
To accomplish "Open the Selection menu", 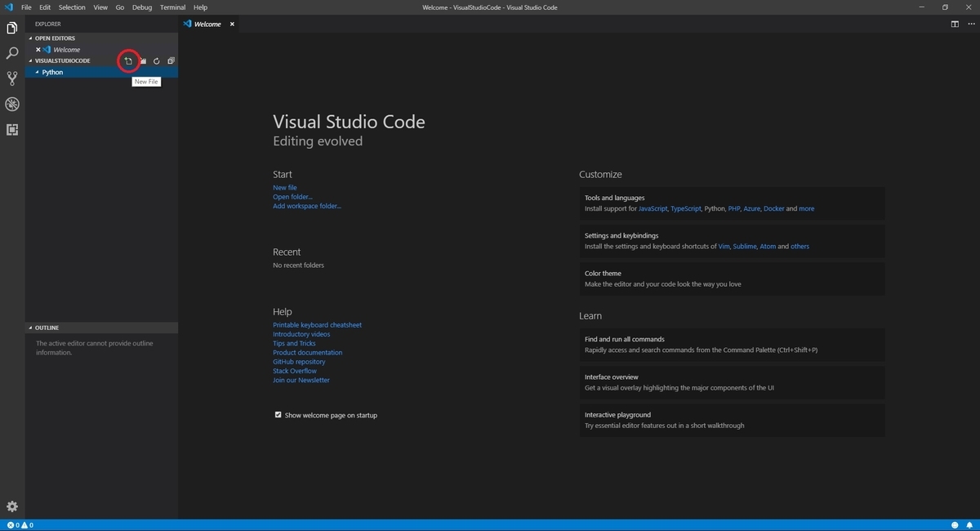I will [72, 7].
